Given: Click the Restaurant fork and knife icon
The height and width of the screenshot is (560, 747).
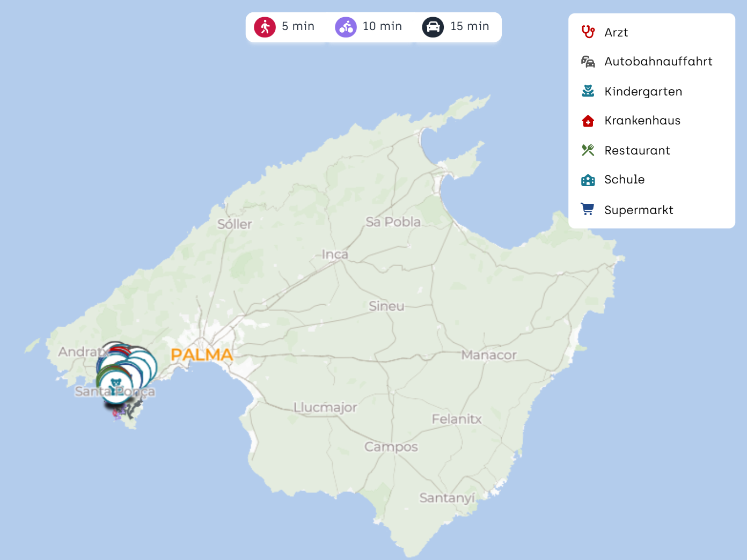Looking at the screenshot, I should click(588, 150).
